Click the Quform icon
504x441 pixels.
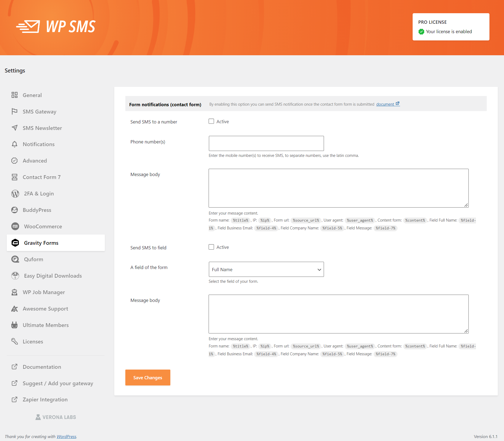click(15, 259)
